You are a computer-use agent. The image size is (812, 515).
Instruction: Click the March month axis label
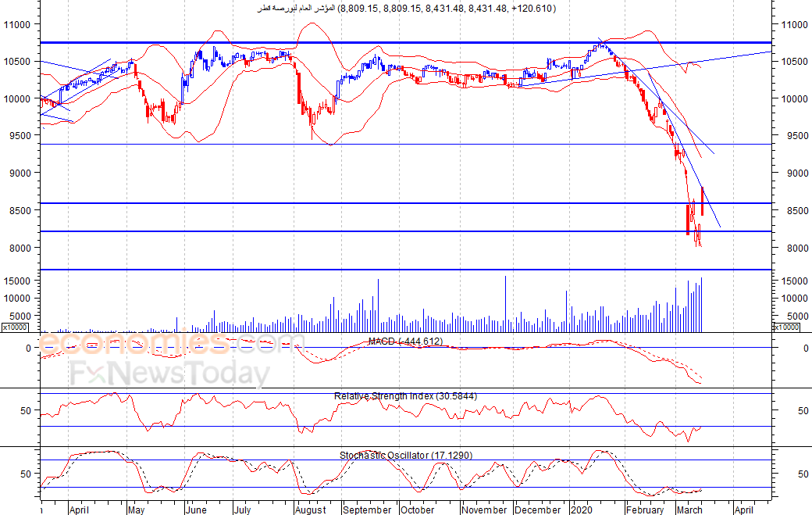point(689,510)
